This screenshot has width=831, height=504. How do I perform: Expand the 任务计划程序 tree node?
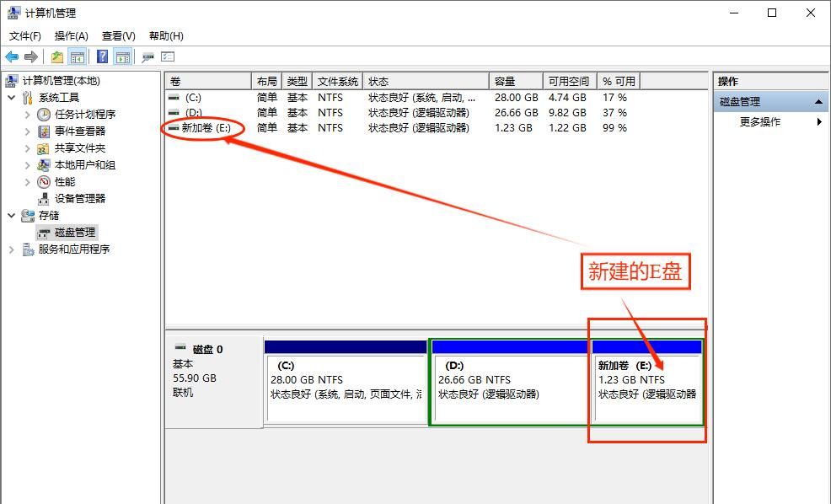(x=27, y=115)
